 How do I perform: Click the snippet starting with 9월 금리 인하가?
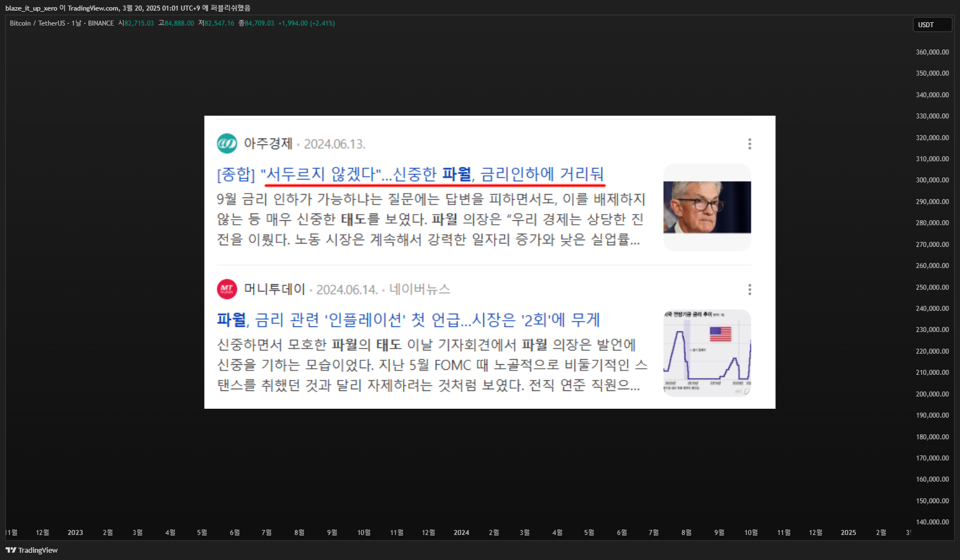coord(431,219)
